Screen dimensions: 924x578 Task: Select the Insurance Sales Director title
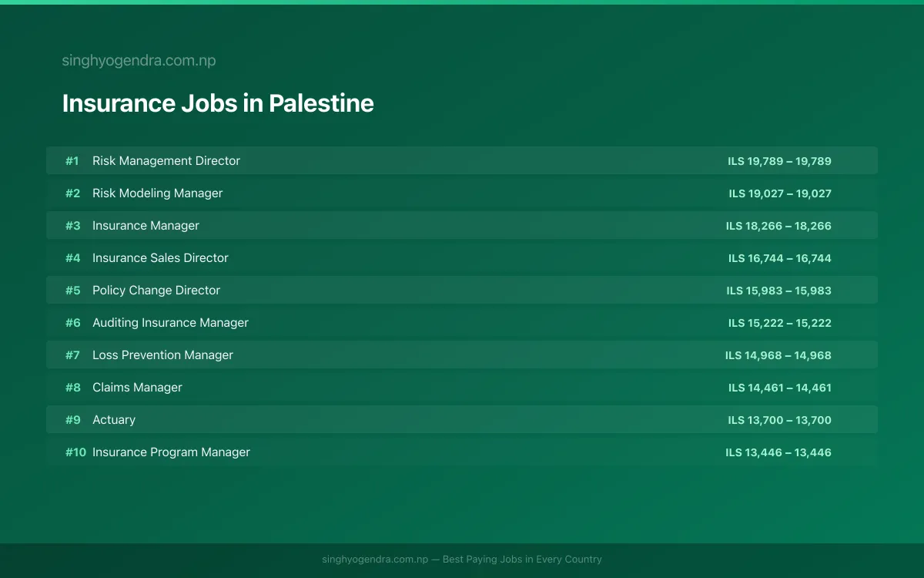160,258
